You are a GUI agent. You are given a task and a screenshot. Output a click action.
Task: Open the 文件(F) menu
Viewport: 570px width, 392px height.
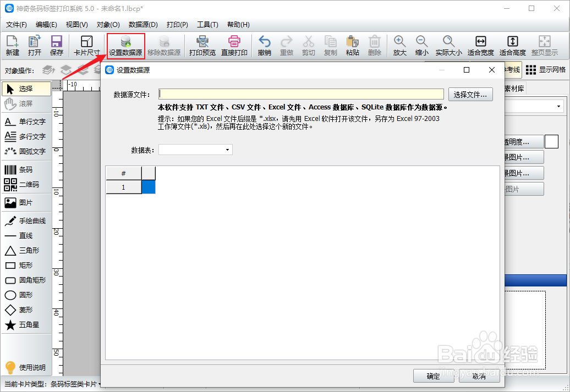pos(17,25)
